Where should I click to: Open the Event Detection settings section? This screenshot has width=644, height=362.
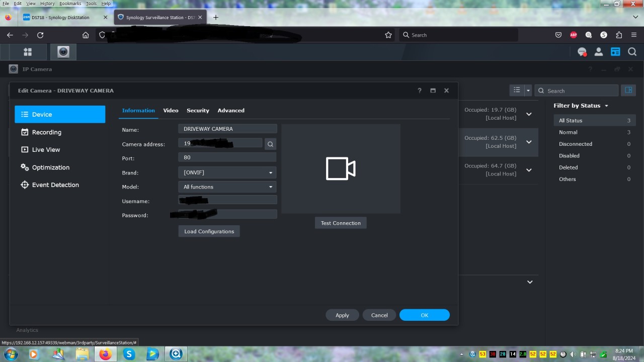[60, 185]
